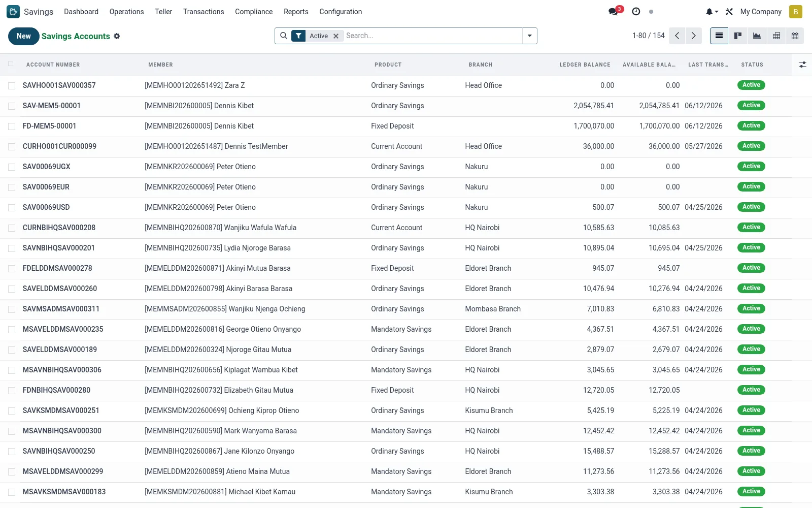This screenshot has height=508, width=812.
Task: Open the Savings app home icon
Action: point(13,11)
